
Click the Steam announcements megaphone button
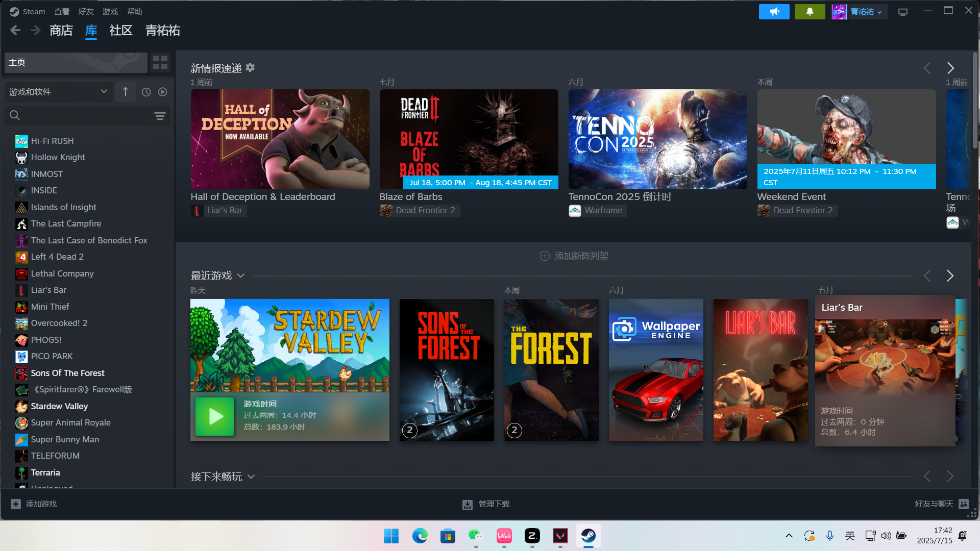774,12
